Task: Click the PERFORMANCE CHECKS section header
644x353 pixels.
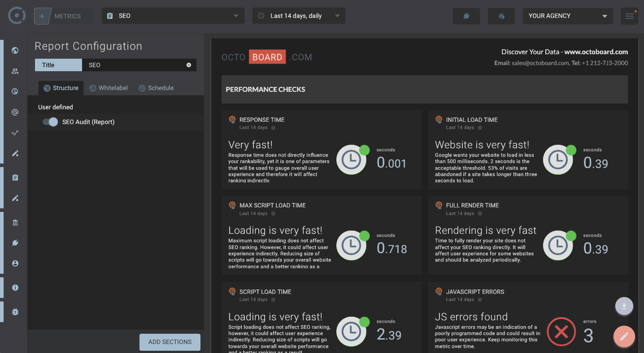Action: tap(425, 89)
